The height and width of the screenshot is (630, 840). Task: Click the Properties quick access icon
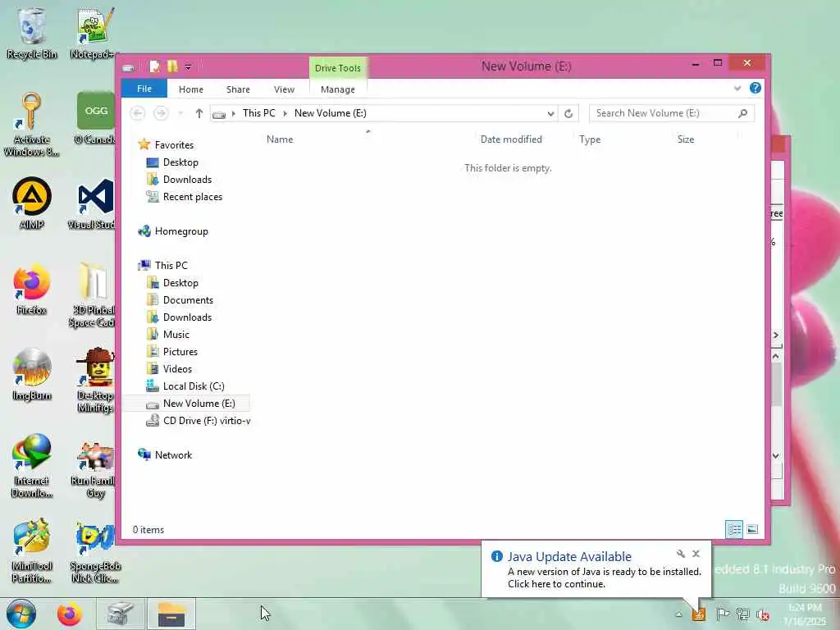coord(155,66)
